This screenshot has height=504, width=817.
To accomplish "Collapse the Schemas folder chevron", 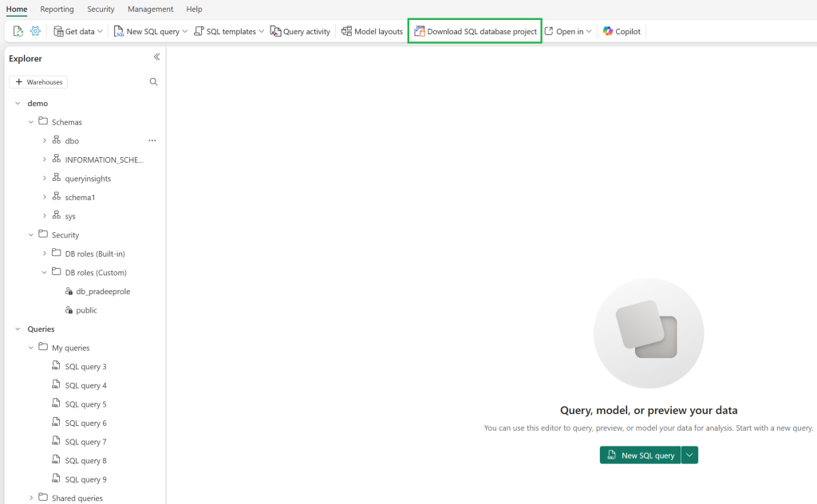I will coord(31,122).
